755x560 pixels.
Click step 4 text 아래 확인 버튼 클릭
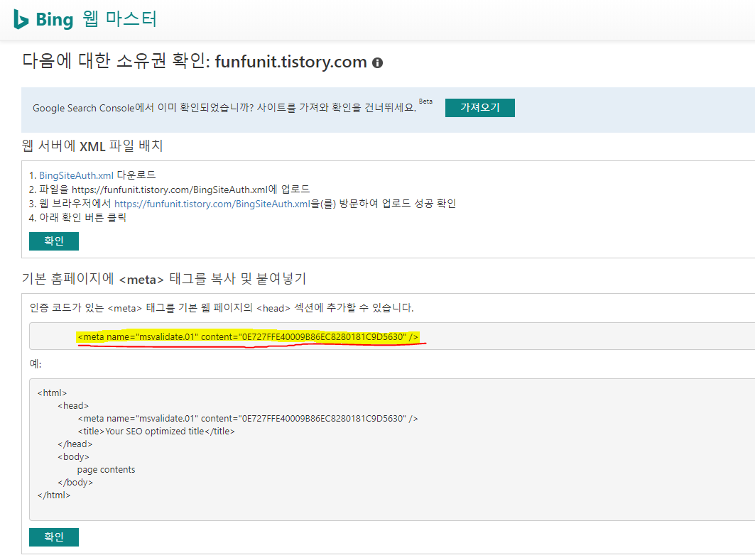tap(77, 217)
